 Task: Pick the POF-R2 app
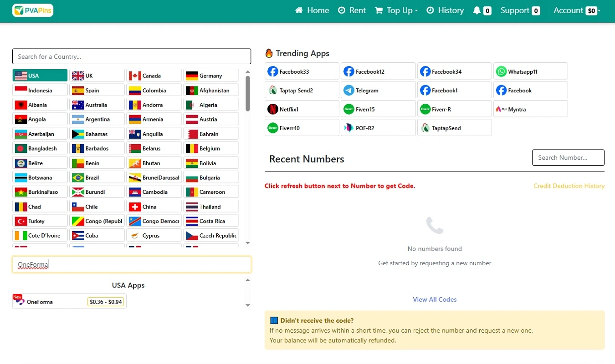click(378, 128)
